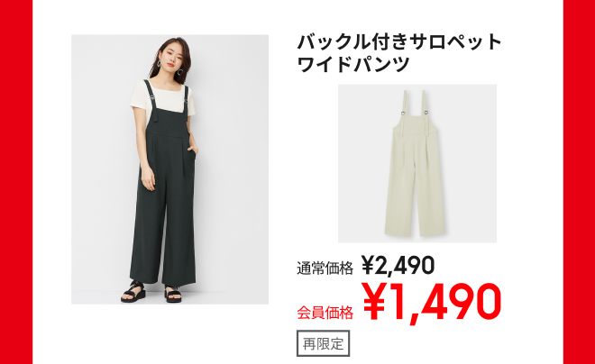
Task: Select the 再限定 badge
Action: [x=323, y=343]
